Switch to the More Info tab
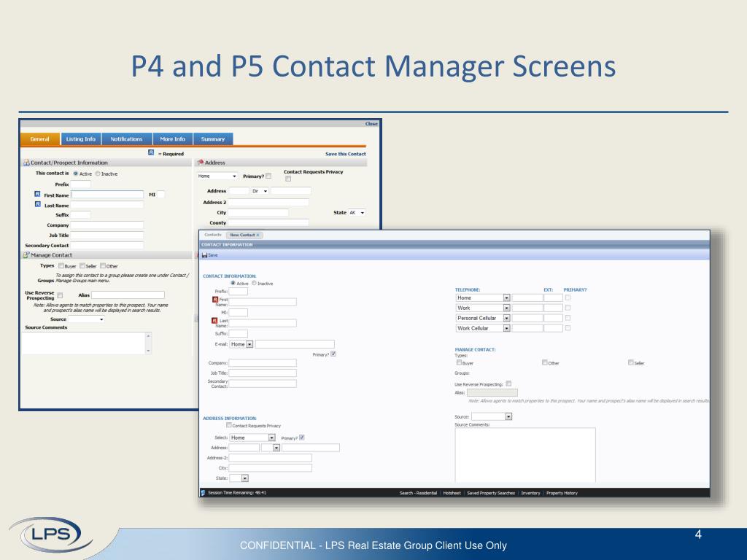747x560 pixels. [x=172, y=139]
